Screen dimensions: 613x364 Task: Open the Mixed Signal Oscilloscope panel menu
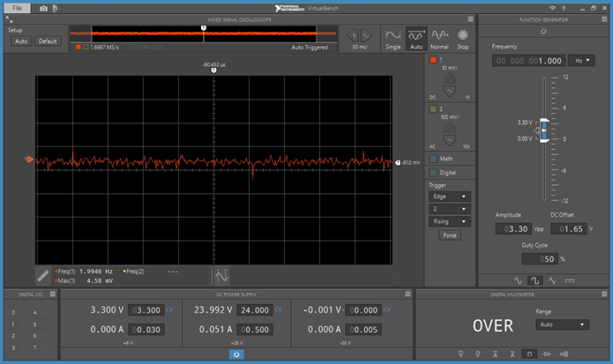point(470,19)
